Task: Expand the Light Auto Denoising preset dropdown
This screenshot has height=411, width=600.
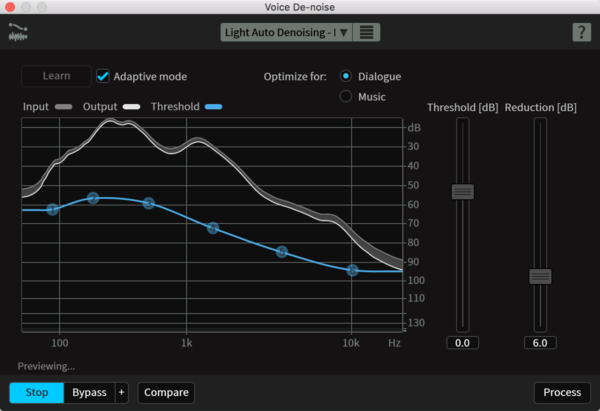Action: [287, 32]
